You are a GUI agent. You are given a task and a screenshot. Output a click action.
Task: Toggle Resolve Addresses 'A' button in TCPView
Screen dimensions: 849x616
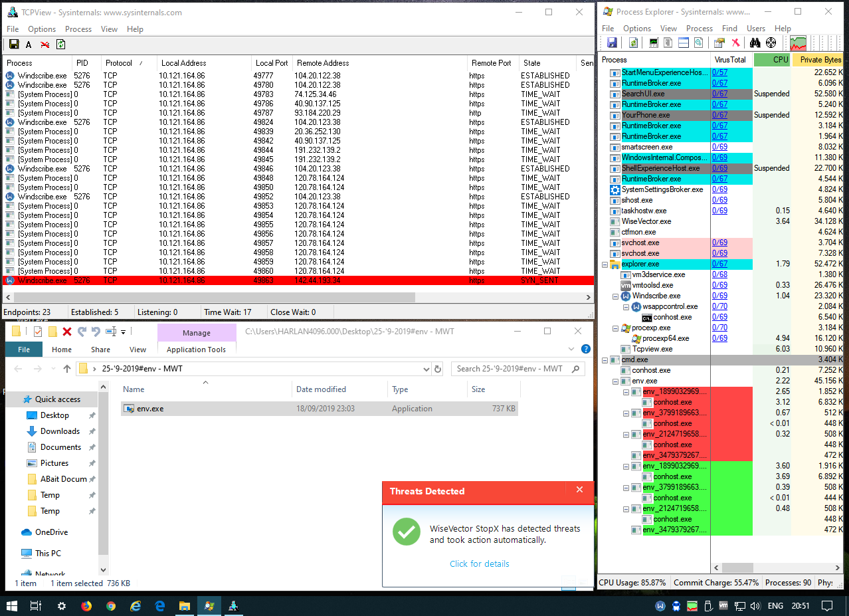click(x=29, y=45)
